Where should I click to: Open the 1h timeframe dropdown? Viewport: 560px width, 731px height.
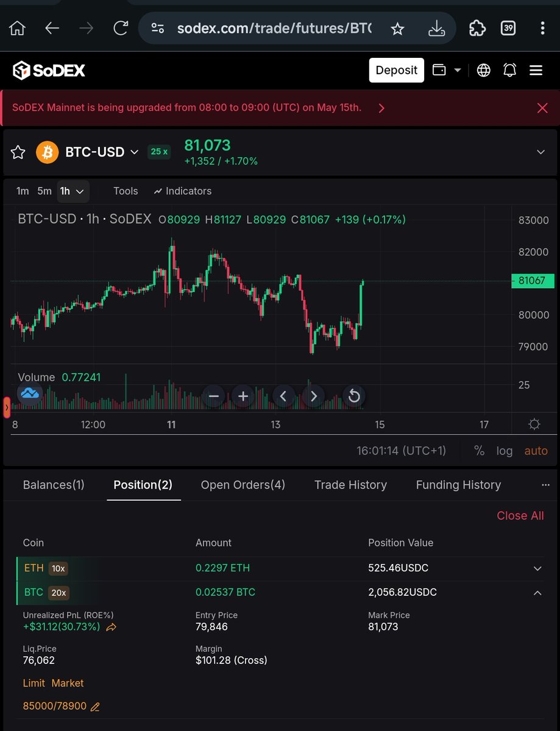tap(73, 191)
